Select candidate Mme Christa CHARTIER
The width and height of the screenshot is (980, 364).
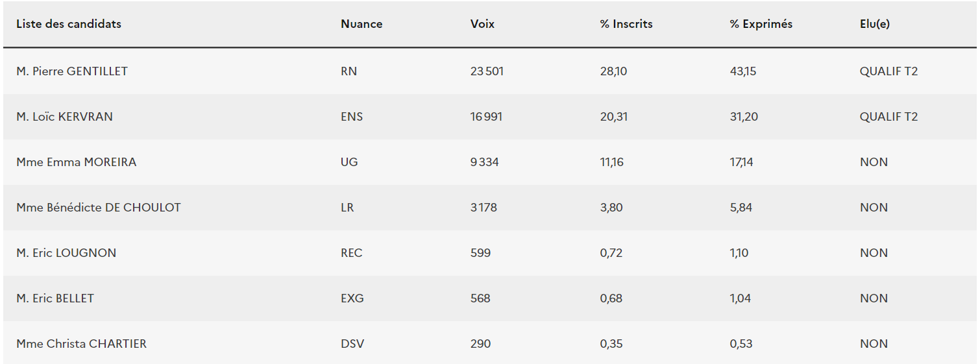click(81, 344)
